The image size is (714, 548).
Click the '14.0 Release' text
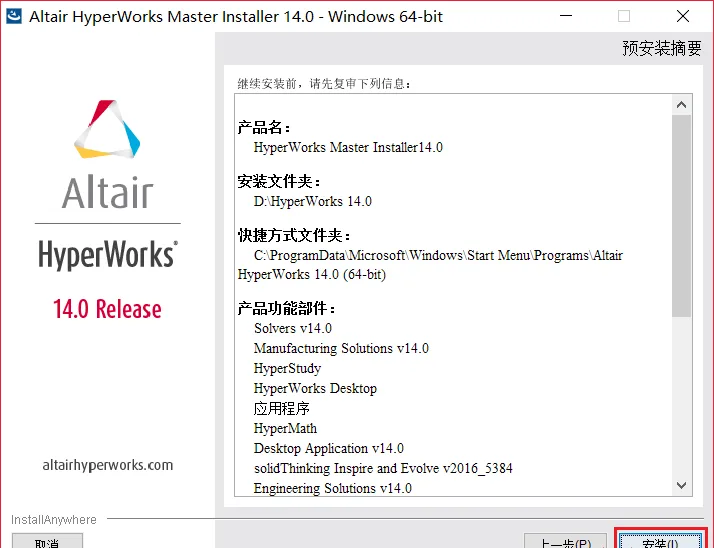point(107,309)
